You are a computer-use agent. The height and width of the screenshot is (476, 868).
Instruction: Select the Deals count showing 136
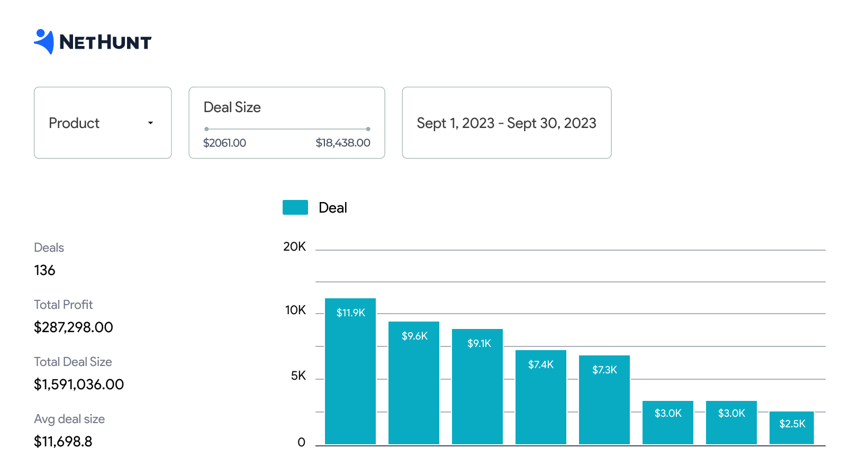click(x=44, y=270)
